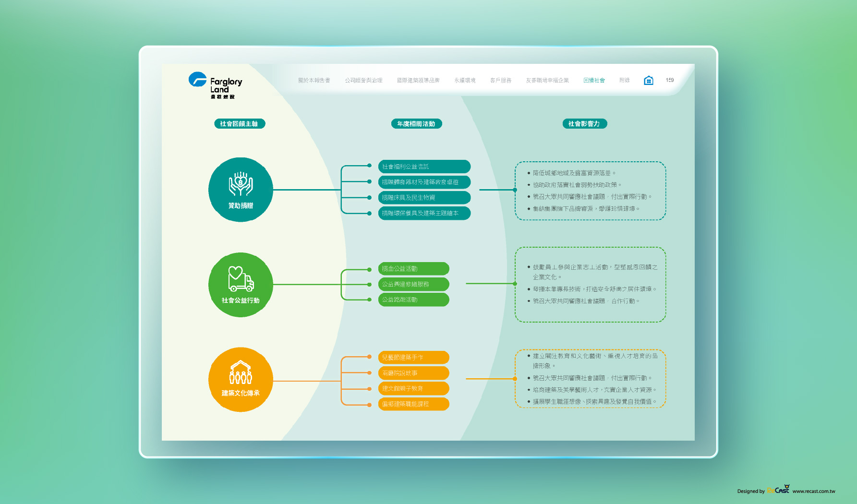Open the 國際建築領導品牌 nav tab
The height and width of the screenshot is (504, 857).
coord(418,80)
